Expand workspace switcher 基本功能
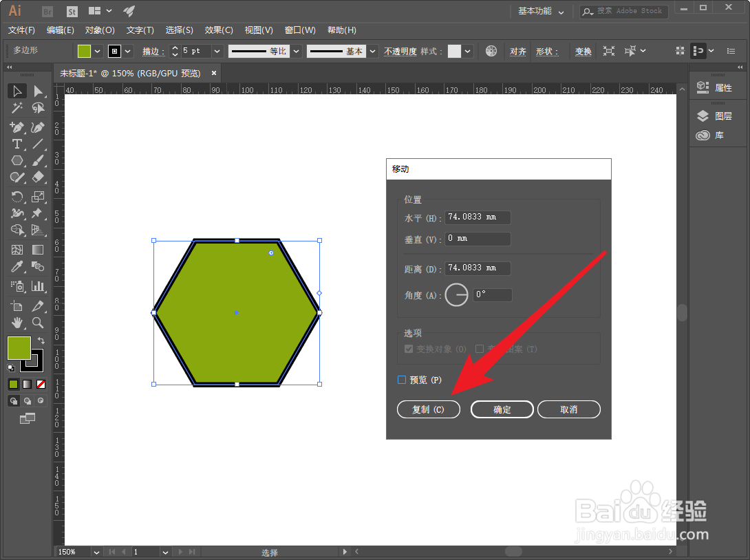The height and width of the screenshot is (560, 750). [541, 11]
